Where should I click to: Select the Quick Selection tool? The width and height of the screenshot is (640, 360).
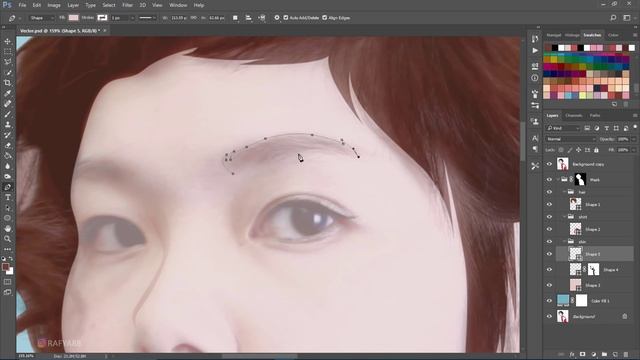(7, 73)
